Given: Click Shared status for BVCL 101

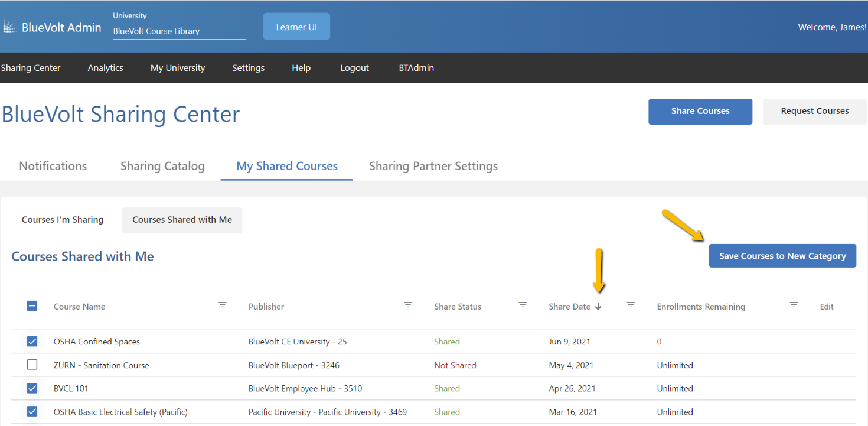Looking at the screenshot, I should [x=447, y=388].
